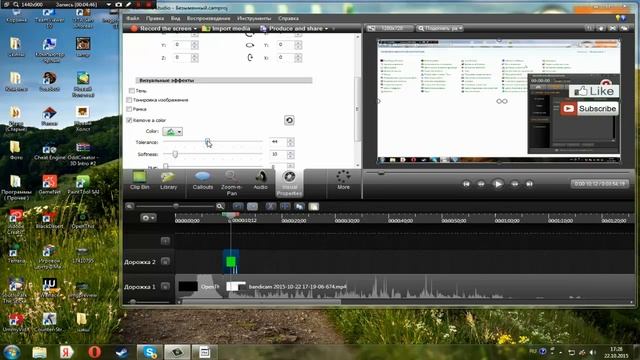This screenshot has width=640, height=360.
Task: Open the Library tab
Action: coord(168,181)
